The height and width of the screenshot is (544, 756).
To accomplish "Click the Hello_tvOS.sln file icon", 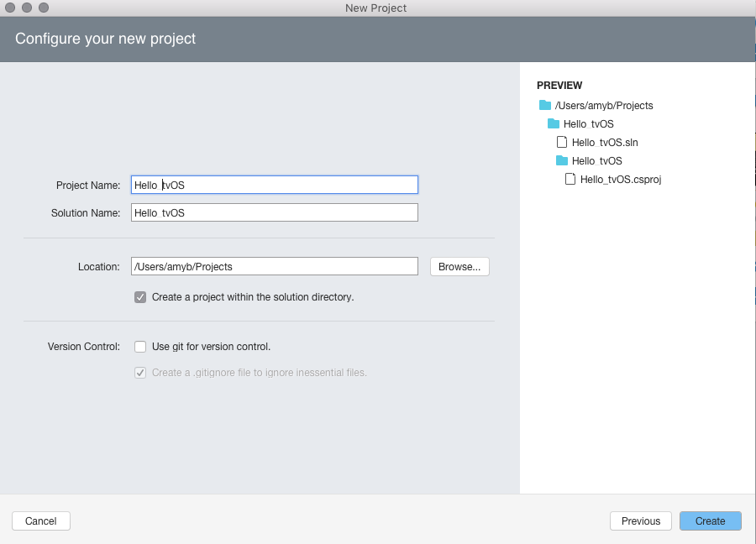I will 563,142.
